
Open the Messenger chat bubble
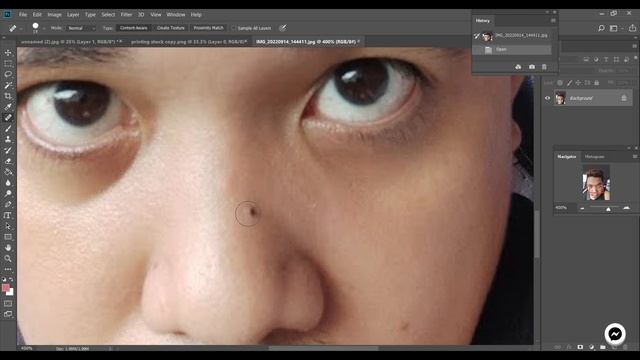(x=615, y=334)
